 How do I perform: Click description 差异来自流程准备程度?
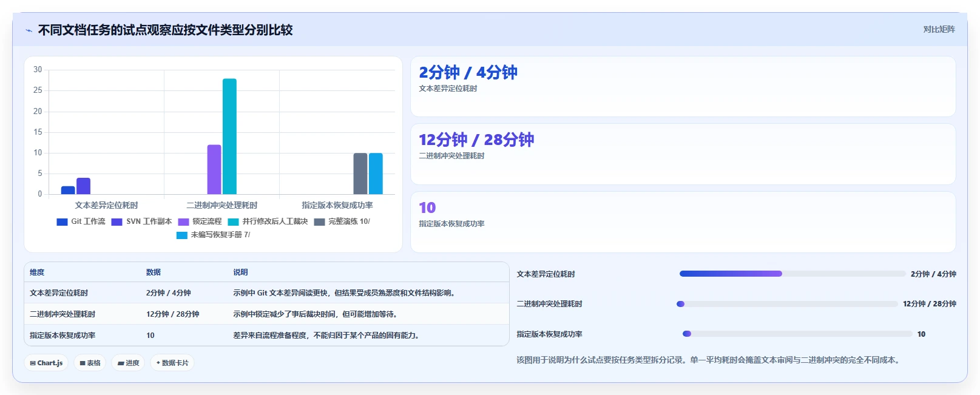[326, 336]
